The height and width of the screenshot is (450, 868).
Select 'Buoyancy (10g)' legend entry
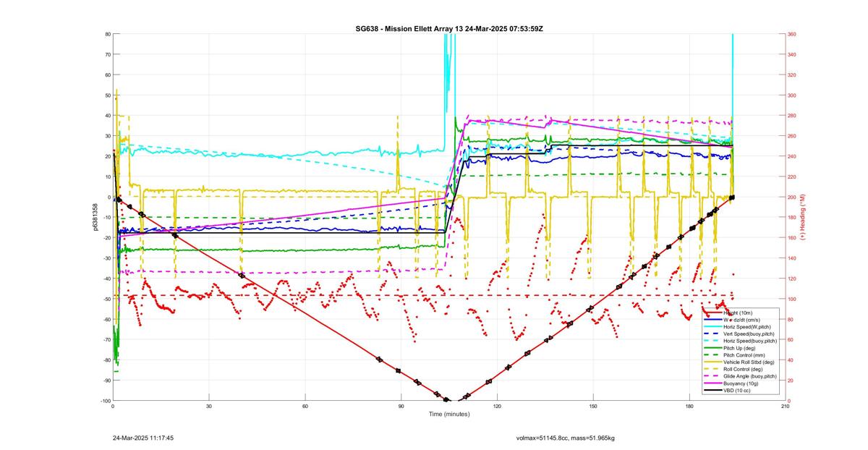741,383
